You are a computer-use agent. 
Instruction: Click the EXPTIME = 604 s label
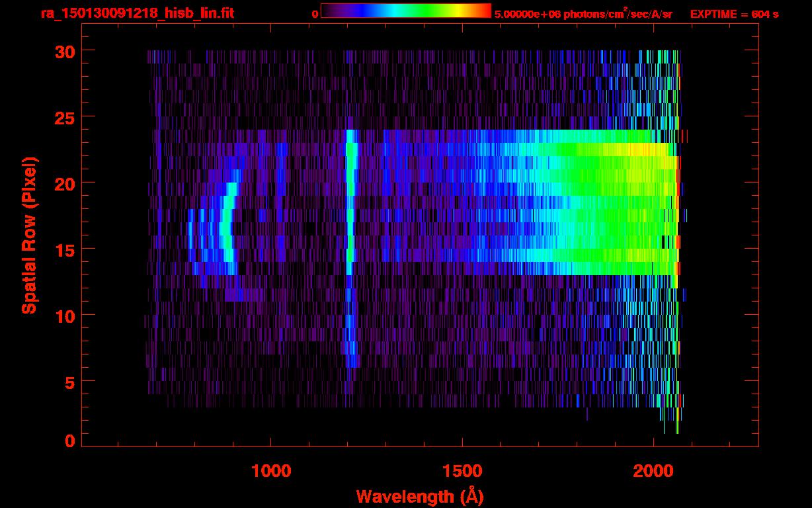coord(734,15)
